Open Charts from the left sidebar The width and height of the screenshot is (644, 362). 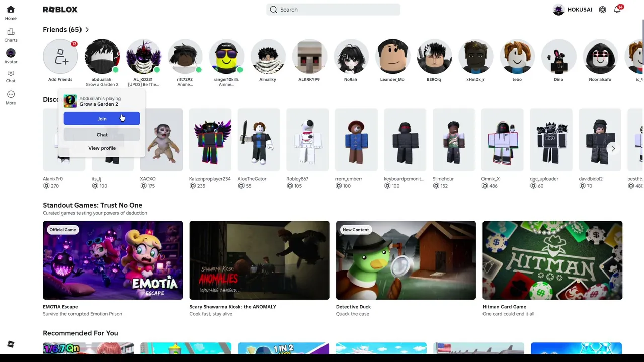[11, 35]
